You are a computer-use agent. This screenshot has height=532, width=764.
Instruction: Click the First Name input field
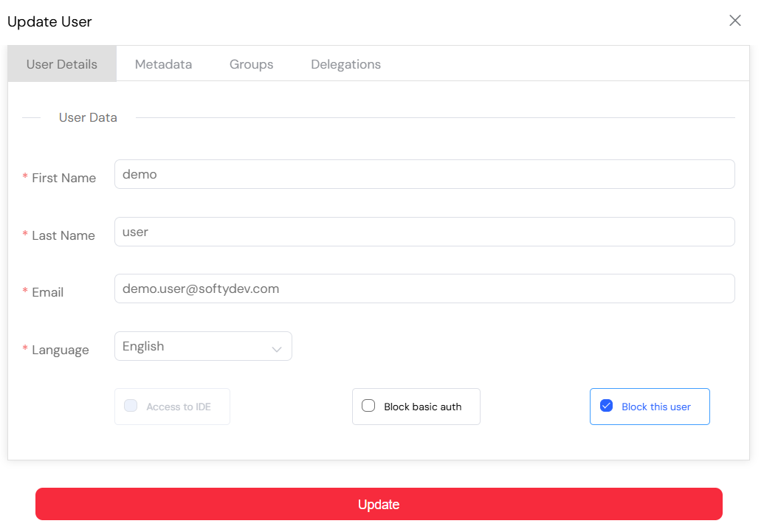pos(424,174)
